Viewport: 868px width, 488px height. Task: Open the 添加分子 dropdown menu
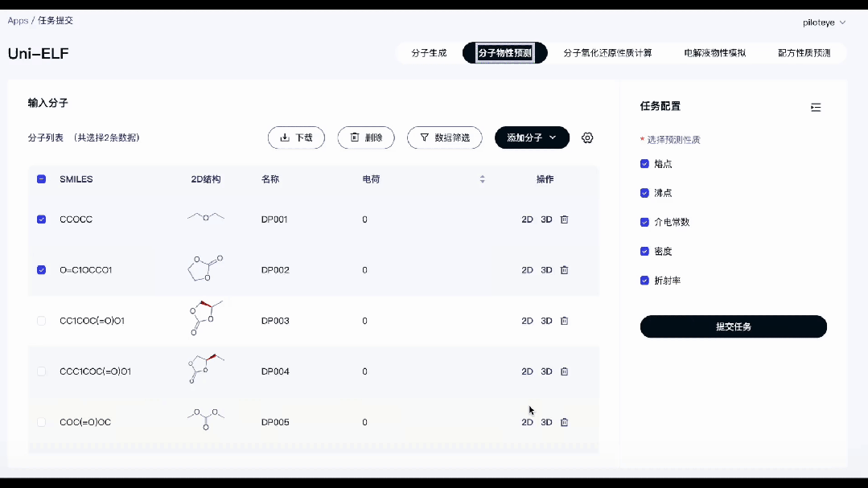pos(532,137)
